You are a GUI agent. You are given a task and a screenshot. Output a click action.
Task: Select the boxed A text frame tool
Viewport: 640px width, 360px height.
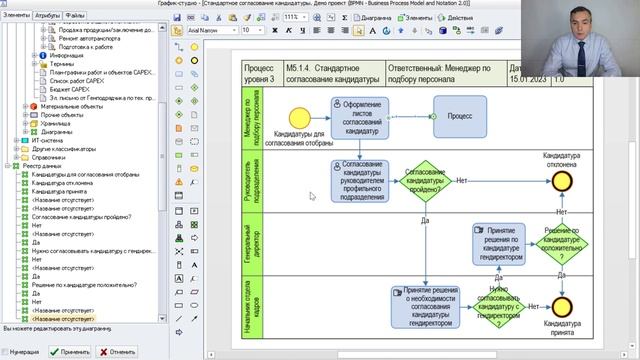coord(179,278)
